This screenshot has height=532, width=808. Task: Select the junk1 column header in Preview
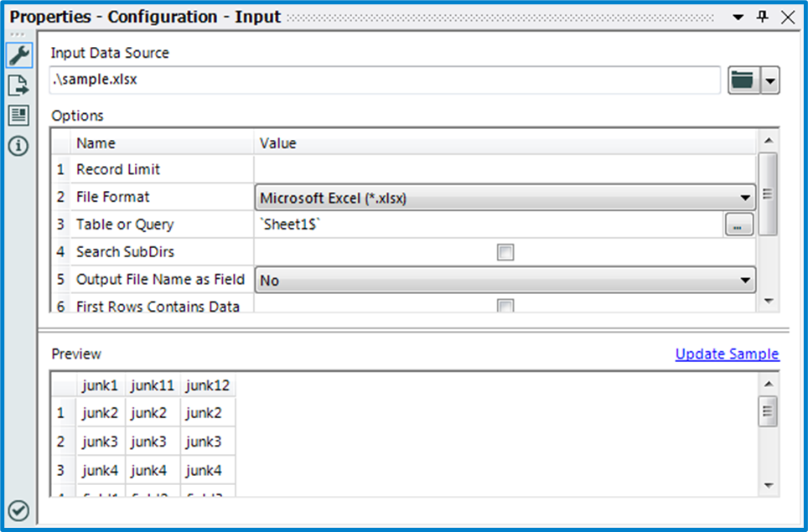(100, 385)
